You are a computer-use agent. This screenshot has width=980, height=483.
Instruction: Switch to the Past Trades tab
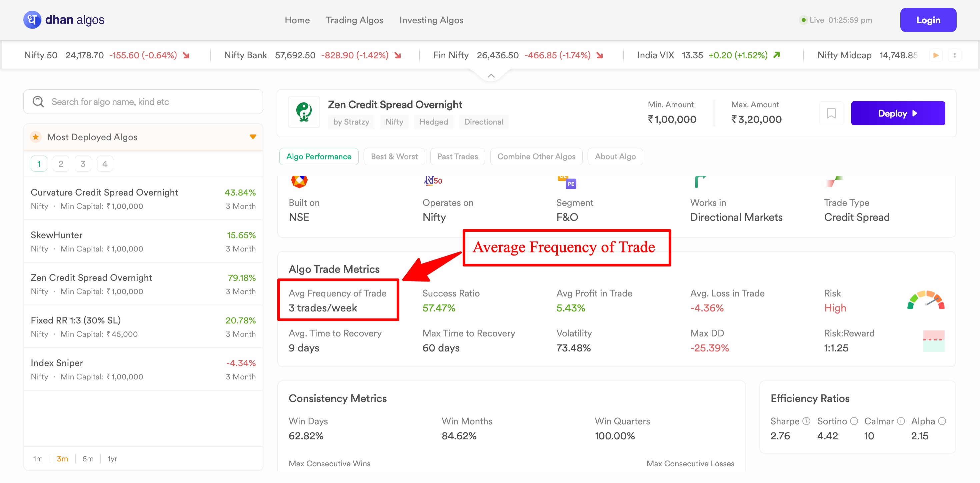457,156
